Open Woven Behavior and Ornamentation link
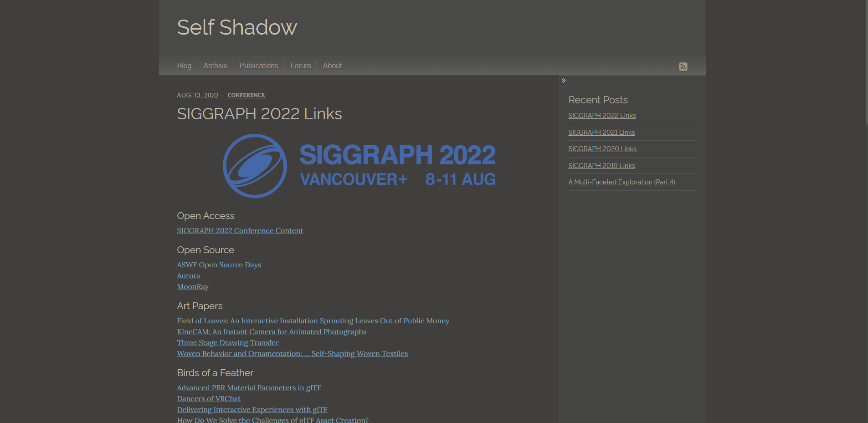Image resolution: width=868 pixels, height=423 pixels. [x=292, y=354]
